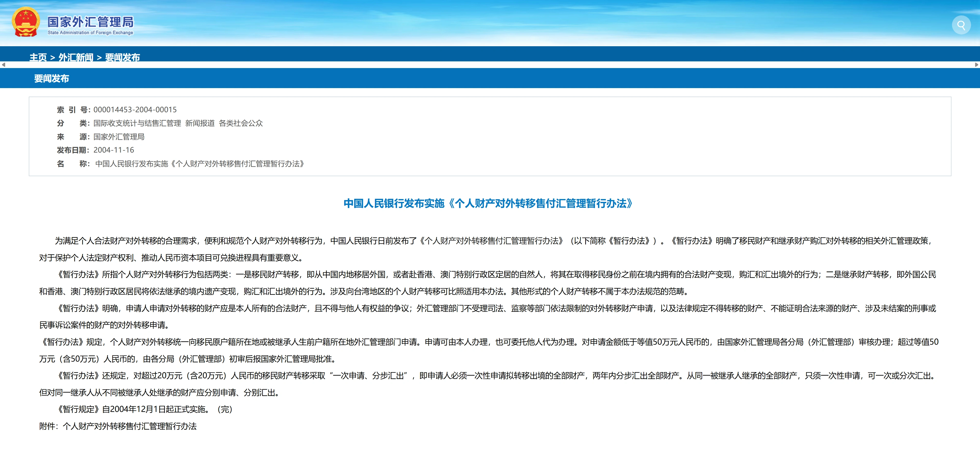Navigate to 主页 breadcrumb link
The height and width of the screenshot is (452, 980).
coord(38,58)
